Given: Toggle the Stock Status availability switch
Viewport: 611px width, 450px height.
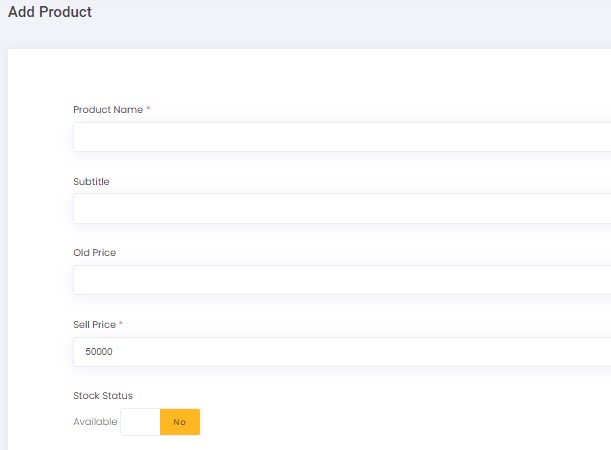Looking at the screenshot, I should click(x=160, y=422).
